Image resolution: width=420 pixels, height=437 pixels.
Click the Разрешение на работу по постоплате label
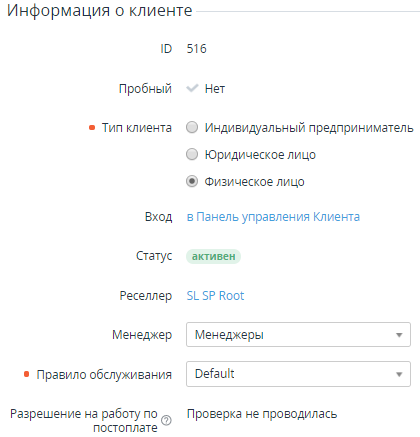(x=84, y=420)
